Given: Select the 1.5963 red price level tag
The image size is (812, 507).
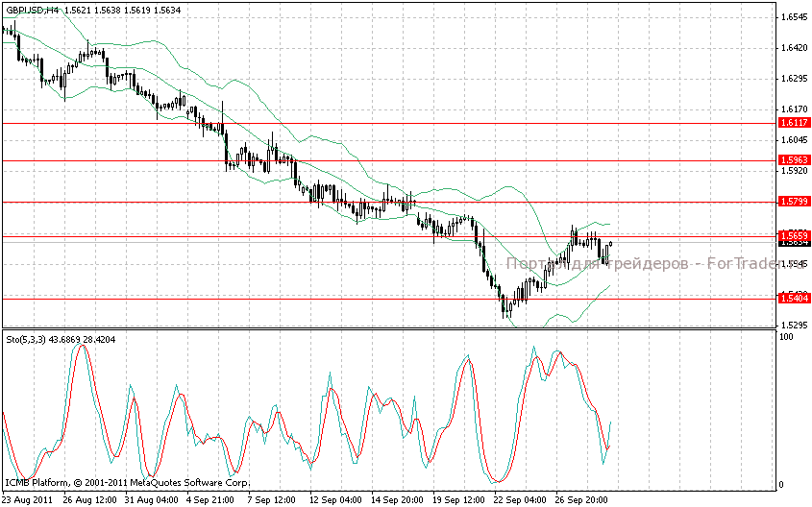Looking at the screenshot, I should click(794, 160).
